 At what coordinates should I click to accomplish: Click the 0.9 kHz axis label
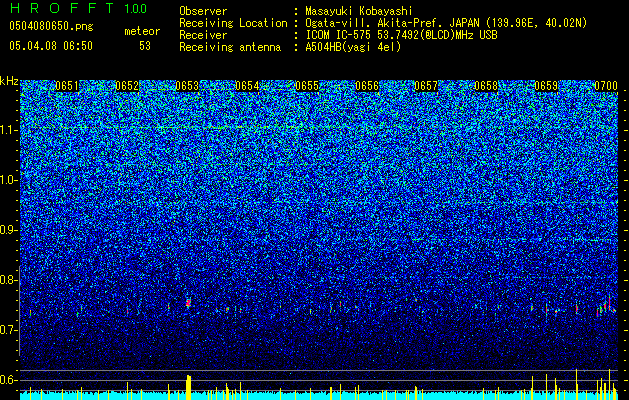coord(9,230)
